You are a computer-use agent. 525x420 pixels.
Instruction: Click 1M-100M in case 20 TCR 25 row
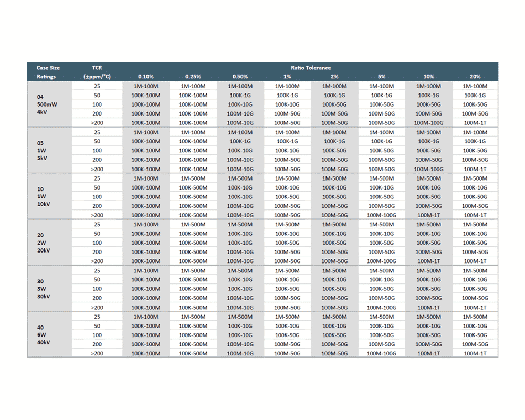point(146,224)
